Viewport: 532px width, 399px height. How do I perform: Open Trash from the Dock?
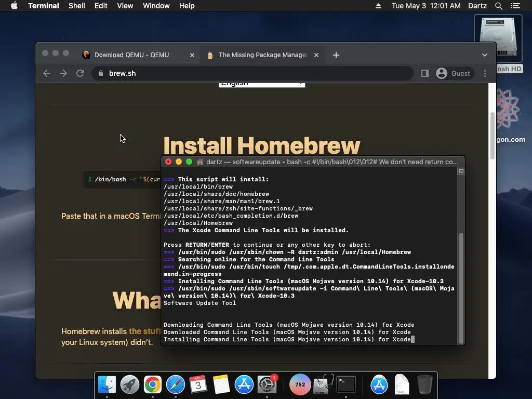click(424, 384)
